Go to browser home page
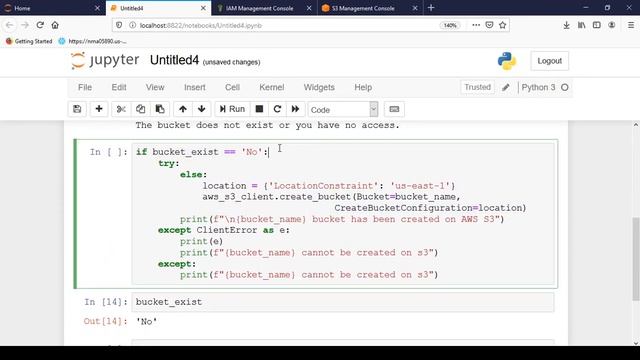Screen dimensions: 640x360 tap(55, 25)
